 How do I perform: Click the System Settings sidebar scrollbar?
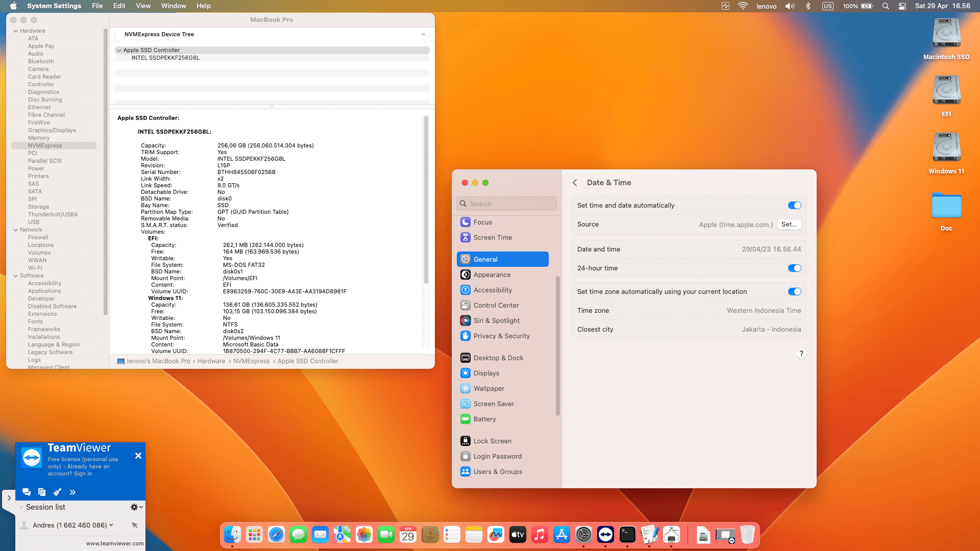(x=558, y=346)
